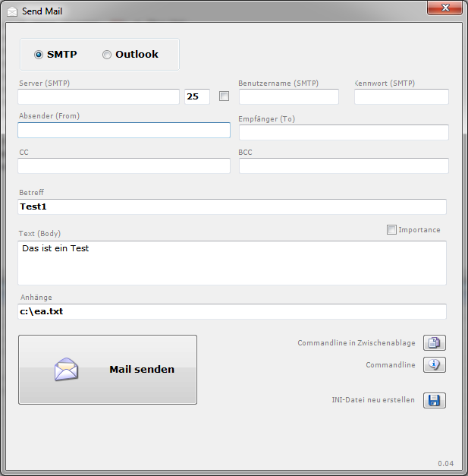Click the 'Commandline' label text
This screenshot has height=476, width=468.
pyautogui.click(x=391, y=364)
